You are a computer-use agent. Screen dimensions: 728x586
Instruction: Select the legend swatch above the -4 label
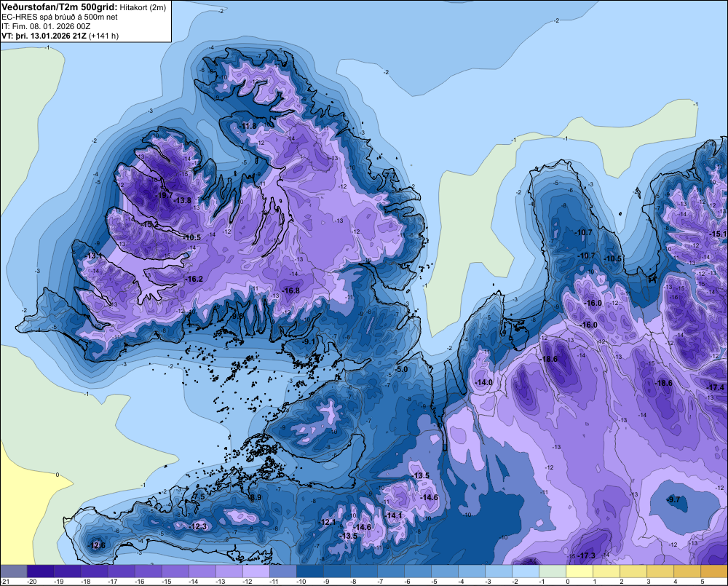(472, 571)
